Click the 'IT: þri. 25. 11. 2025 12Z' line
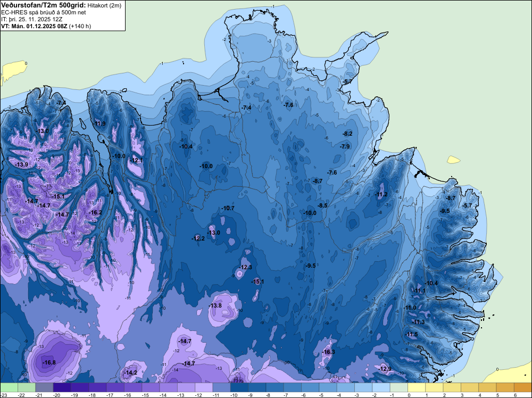Viewport: 532px width, 398px height. point(31,19)
